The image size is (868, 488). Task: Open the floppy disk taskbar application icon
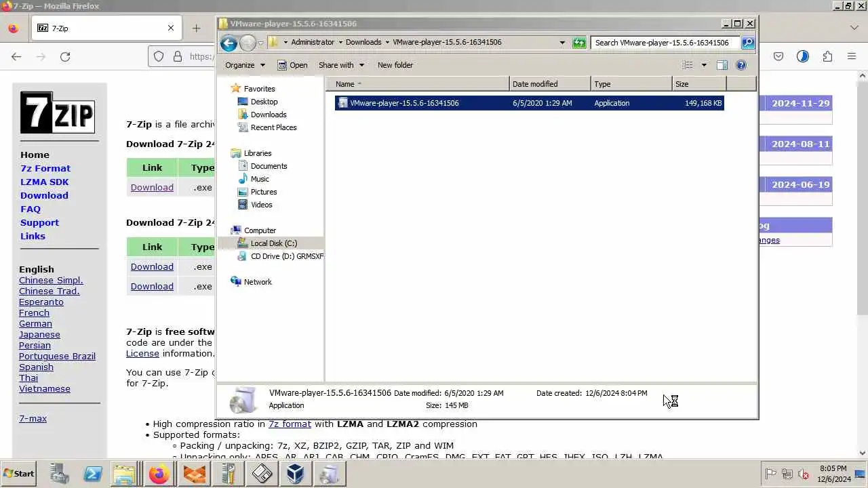pos(262,474)
